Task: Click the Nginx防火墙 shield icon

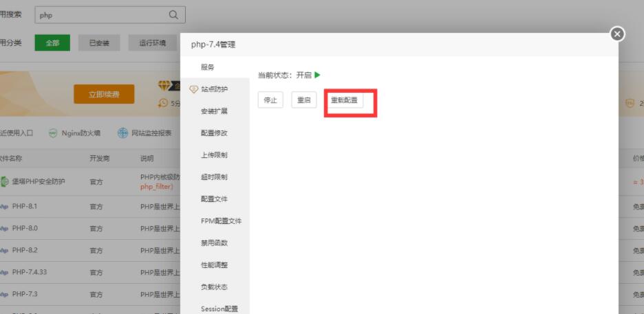Action: (53, 133)
